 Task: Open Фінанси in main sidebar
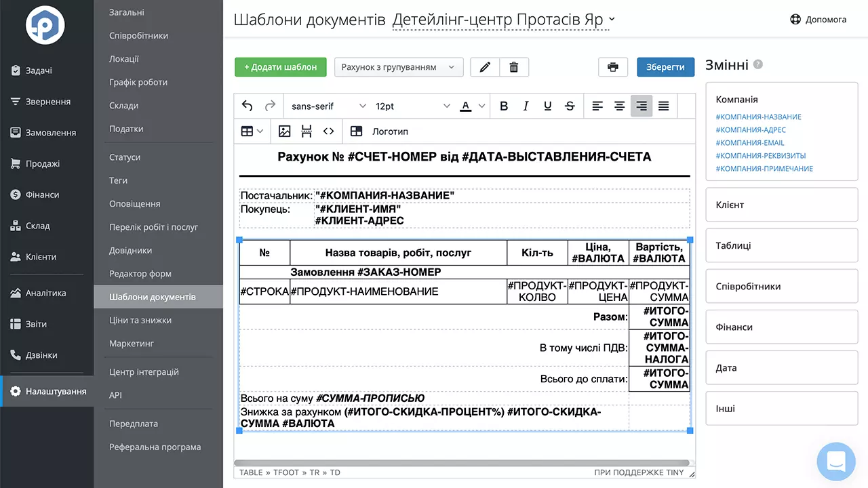point(47,195)
